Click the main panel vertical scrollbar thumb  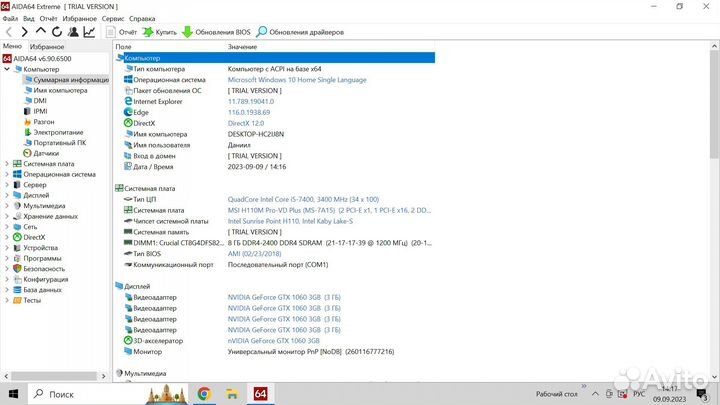[x=714, y=105]
